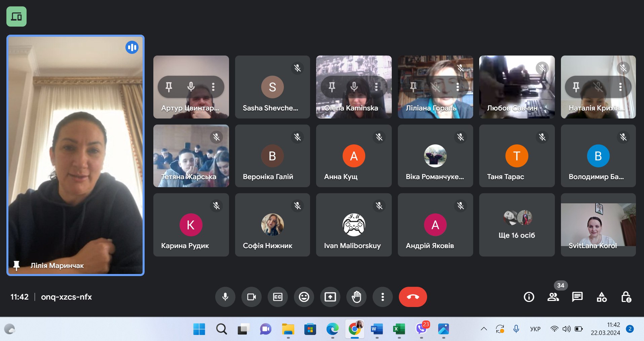The image size is (644, 341).
Task: Open the host controls lock icon
Action: tap(626, 297)
